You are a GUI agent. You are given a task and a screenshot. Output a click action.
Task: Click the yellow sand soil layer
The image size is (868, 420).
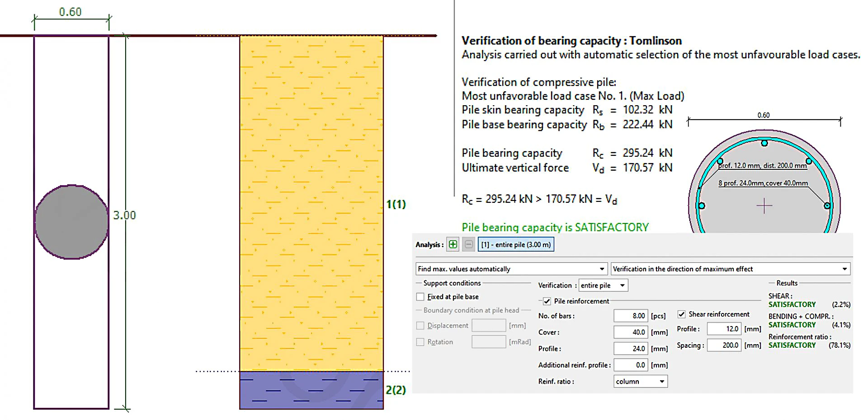tap(311, 203)
